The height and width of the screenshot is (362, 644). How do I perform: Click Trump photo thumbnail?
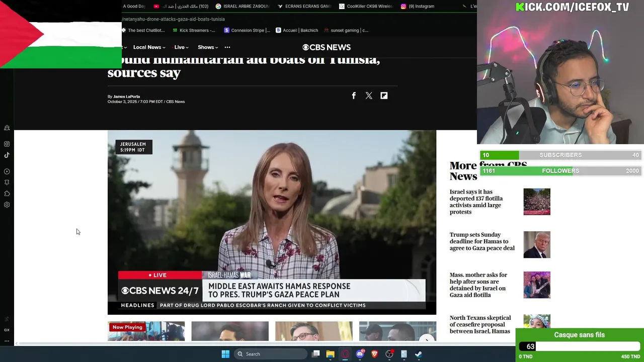[x=537, y=244]
